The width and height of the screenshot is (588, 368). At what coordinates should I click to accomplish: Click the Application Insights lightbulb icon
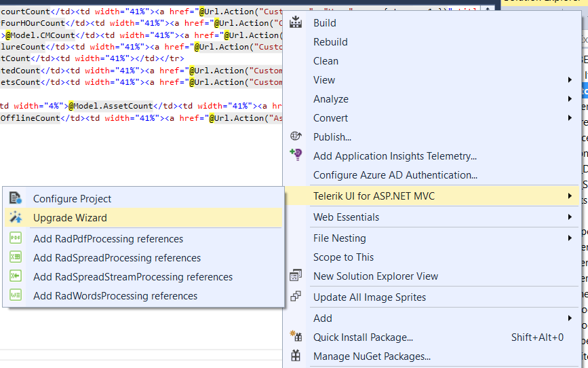[296, 155]
